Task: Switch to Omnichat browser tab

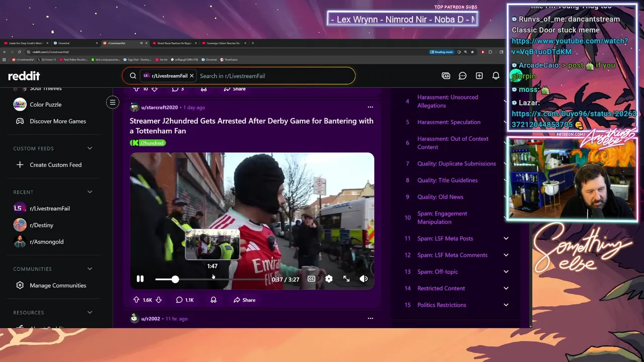Action: 75,43
